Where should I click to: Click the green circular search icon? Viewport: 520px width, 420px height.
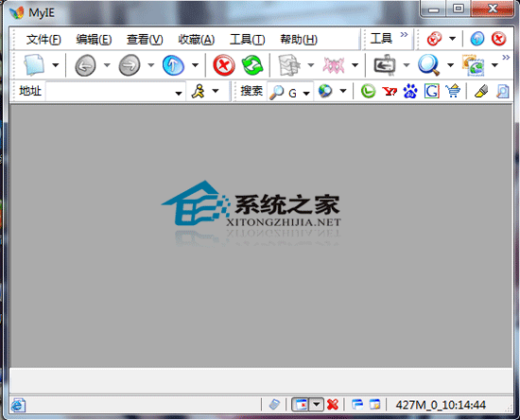click(x=368, y=91)
